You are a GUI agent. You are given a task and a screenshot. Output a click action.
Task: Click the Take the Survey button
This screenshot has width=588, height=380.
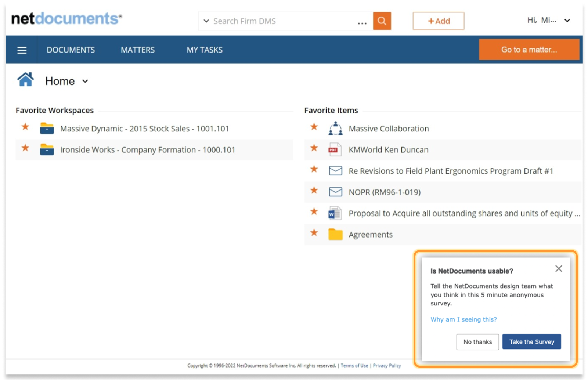[x=531, y=342]
